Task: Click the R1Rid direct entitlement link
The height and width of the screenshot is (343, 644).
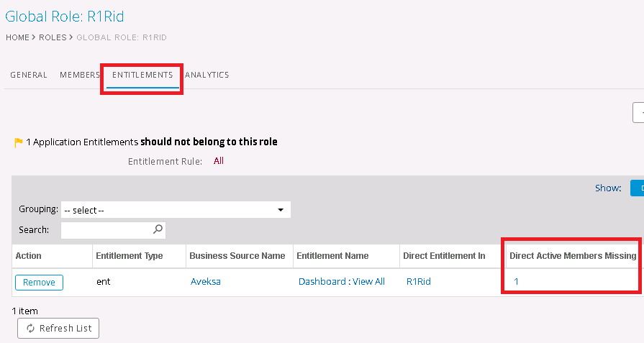Action: (418, 282)
